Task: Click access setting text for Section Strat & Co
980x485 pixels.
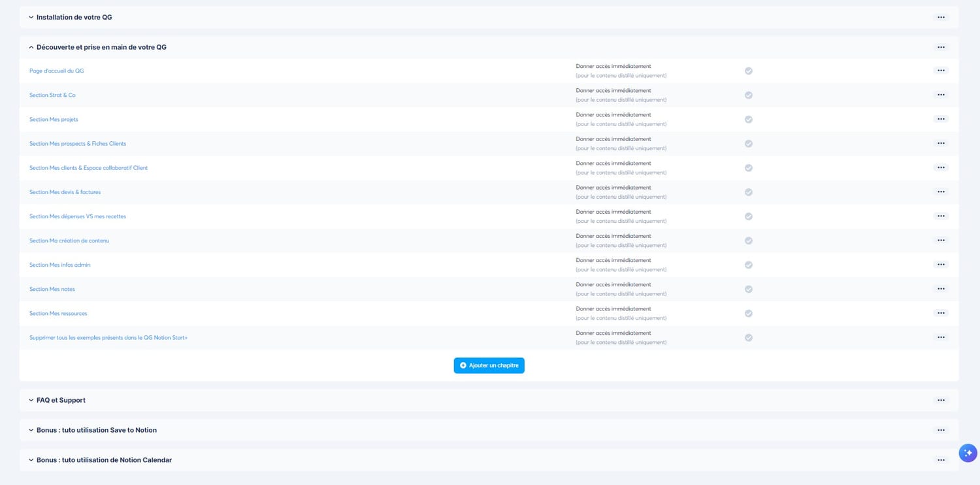Action: click(x=621, y=95)
